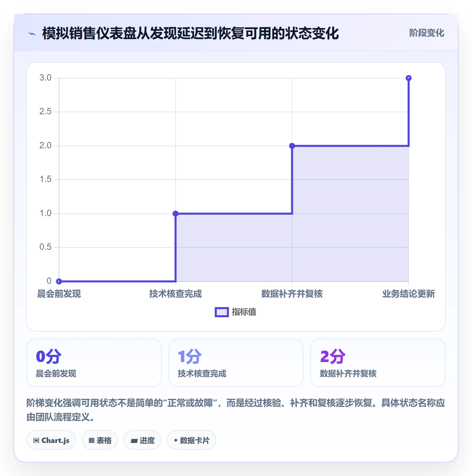
Task: Click the chart title 模拟销售仪表盘
Action: tap(190, 33)
